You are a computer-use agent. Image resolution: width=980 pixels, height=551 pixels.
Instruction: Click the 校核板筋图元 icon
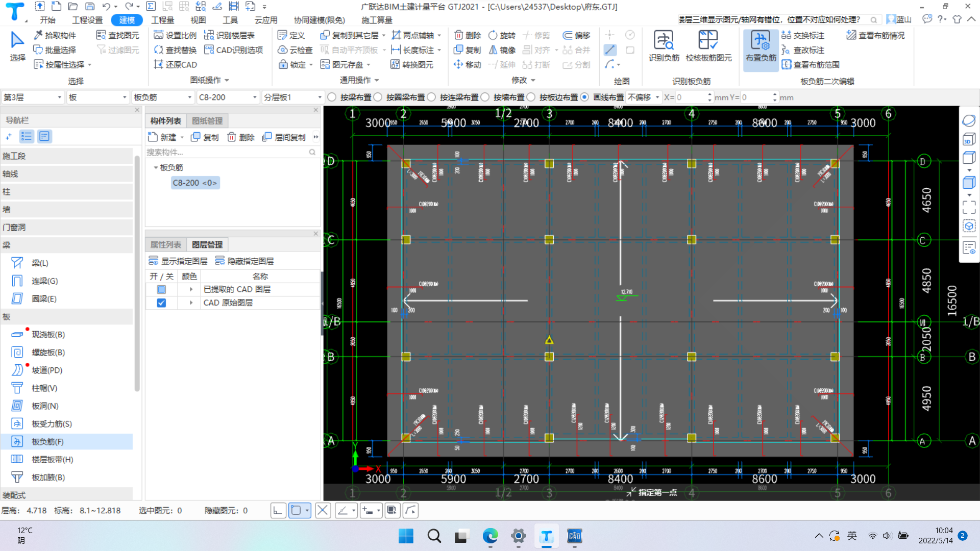point(708,41)
